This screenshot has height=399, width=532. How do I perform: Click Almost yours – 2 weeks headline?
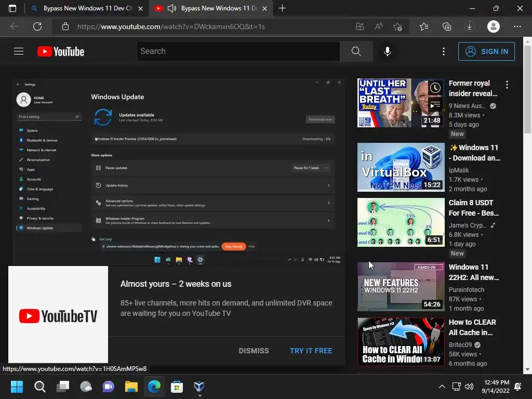176,284
